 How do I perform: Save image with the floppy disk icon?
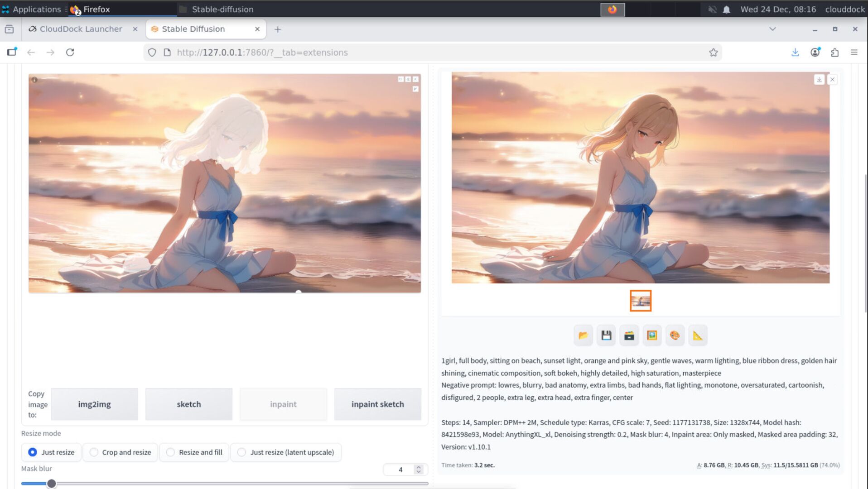pyautogui.click(x=606, y=336)
